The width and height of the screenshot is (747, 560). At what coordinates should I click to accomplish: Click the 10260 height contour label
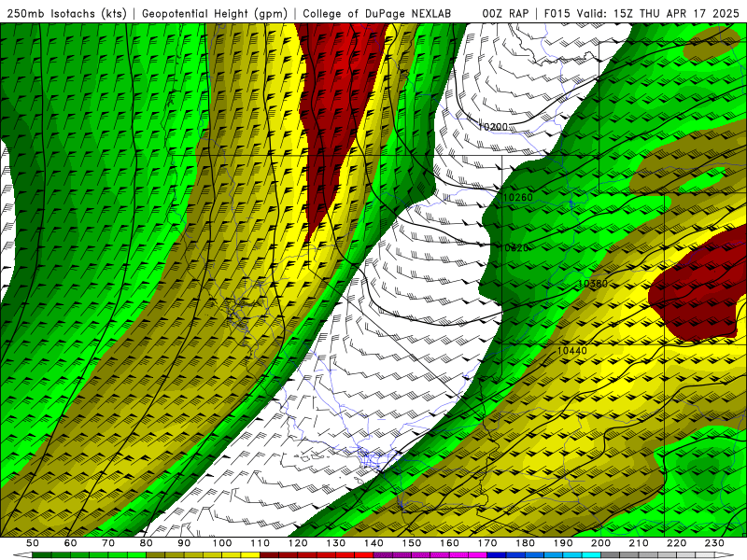point(518,197)
